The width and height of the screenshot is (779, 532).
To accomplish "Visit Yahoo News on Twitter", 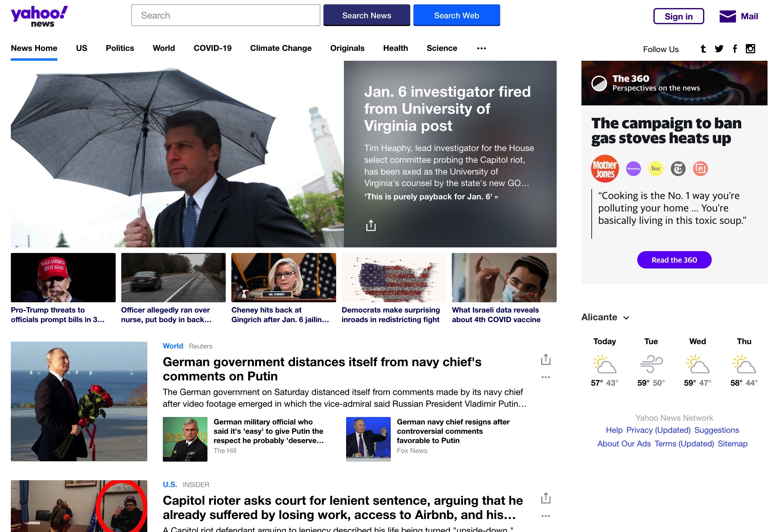I will (719, 49).
